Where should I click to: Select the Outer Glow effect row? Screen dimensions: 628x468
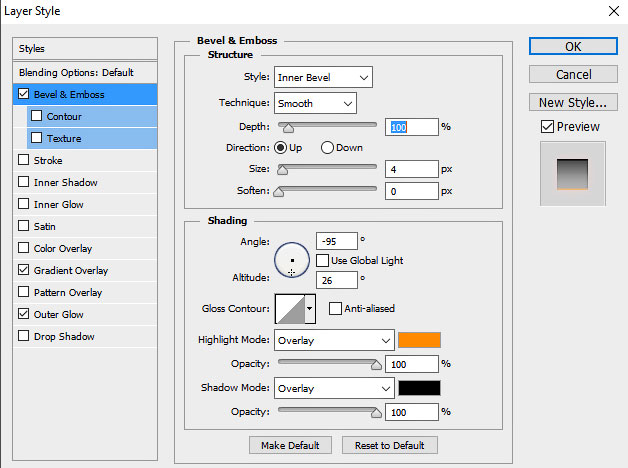(85, 315)
